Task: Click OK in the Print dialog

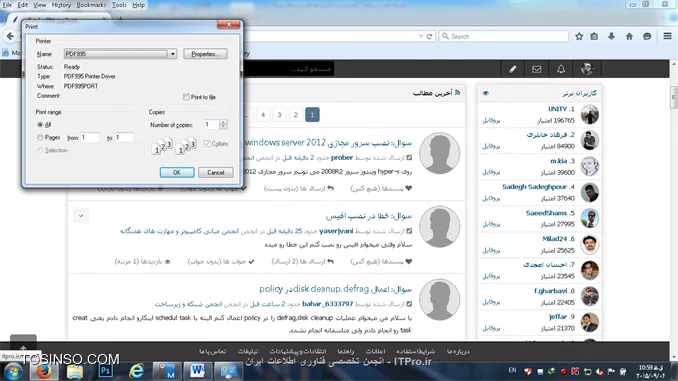Action: point(177,173)
